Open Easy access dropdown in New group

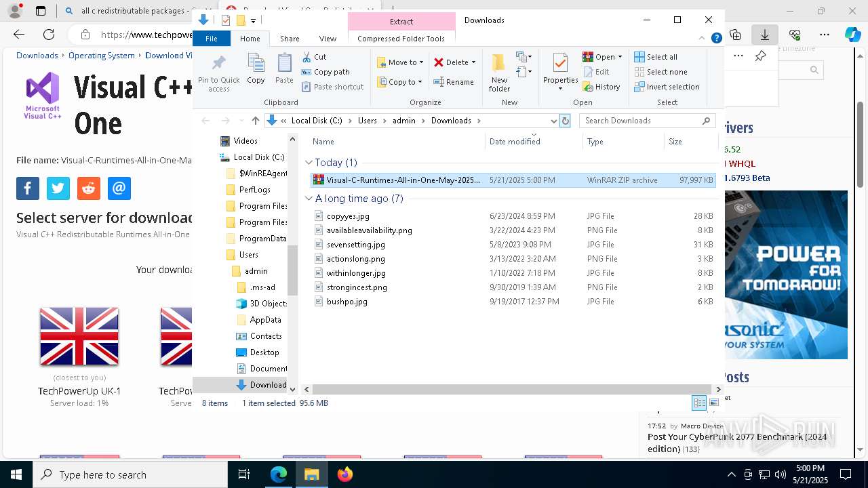point(524,72)
